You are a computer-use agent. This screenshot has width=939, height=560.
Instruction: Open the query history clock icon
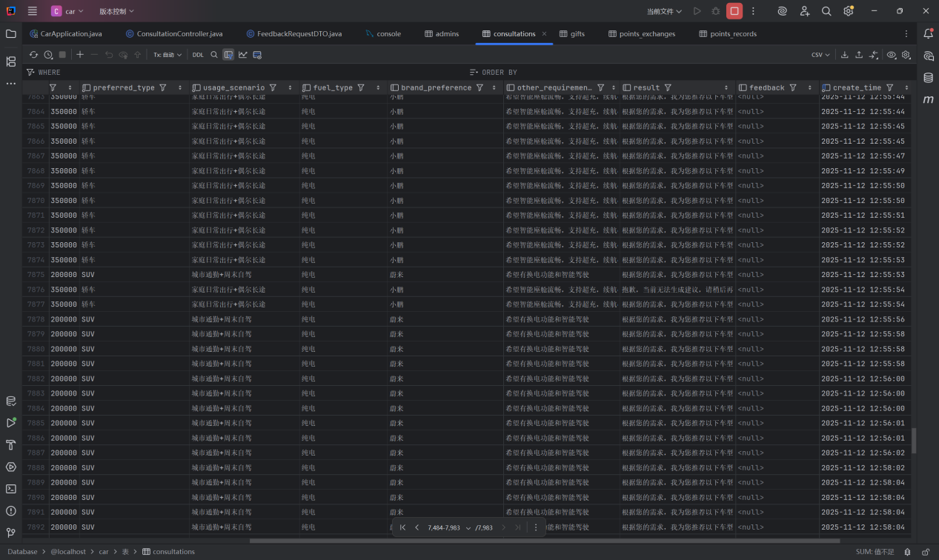click(x=48, y=55)
